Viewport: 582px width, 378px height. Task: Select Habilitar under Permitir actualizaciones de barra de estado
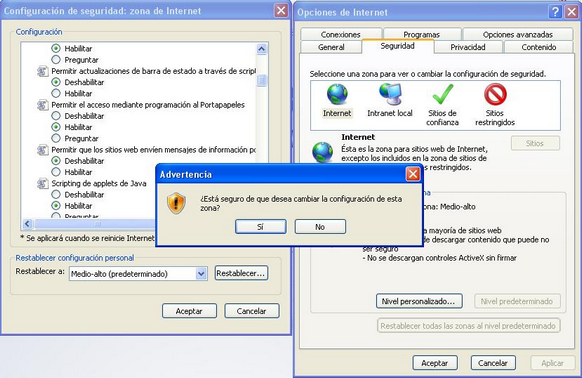56,93
